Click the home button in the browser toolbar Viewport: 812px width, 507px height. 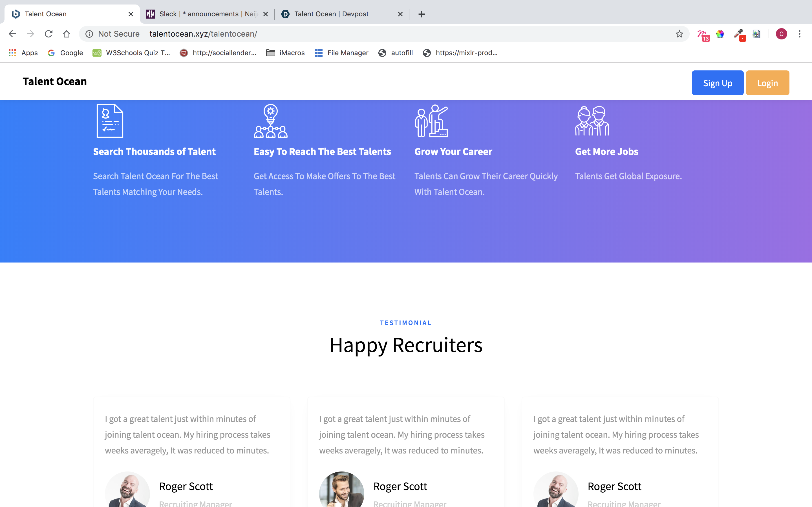pyautogui.click(x=66, y=34)
